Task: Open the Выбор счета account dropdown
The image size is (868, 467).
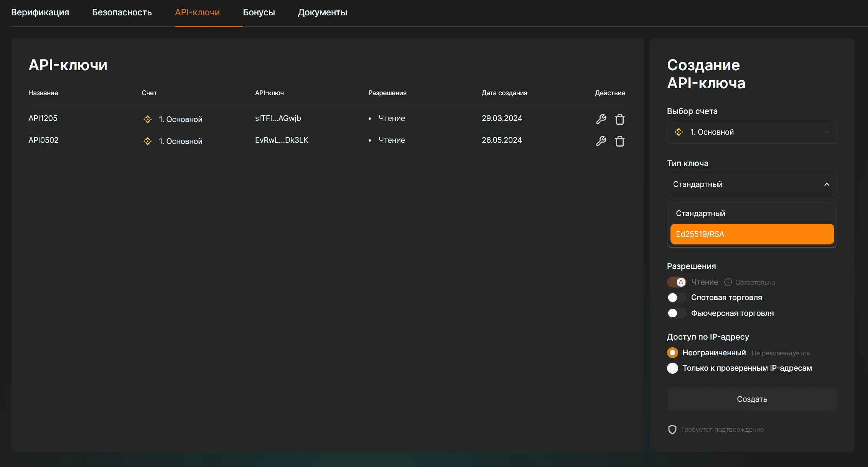Action: tap(751, 132)
